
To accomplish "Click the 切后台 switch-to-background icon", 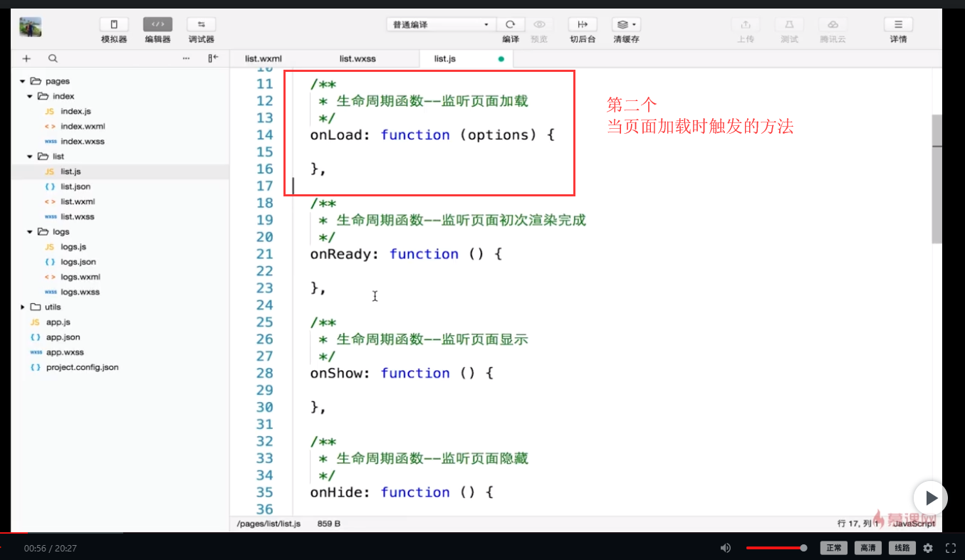I will pyautogui.click(x=583, y=24).
